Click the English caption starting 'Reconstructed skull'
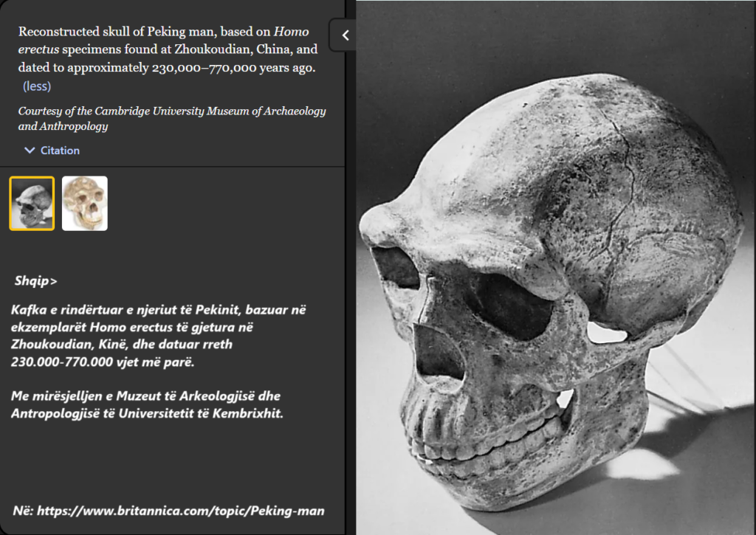 (168, 49)
